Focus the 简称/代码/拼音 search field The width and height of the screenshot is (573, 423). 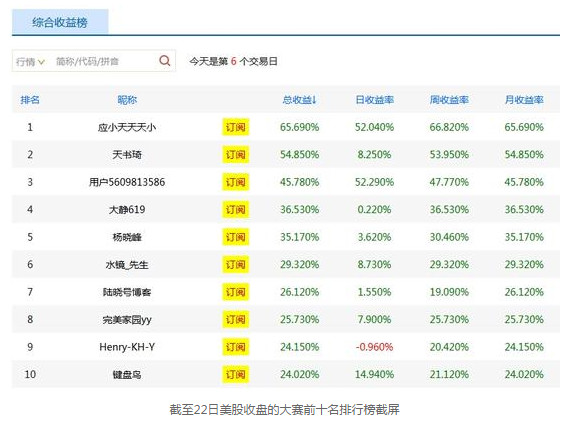pos(103,61)
